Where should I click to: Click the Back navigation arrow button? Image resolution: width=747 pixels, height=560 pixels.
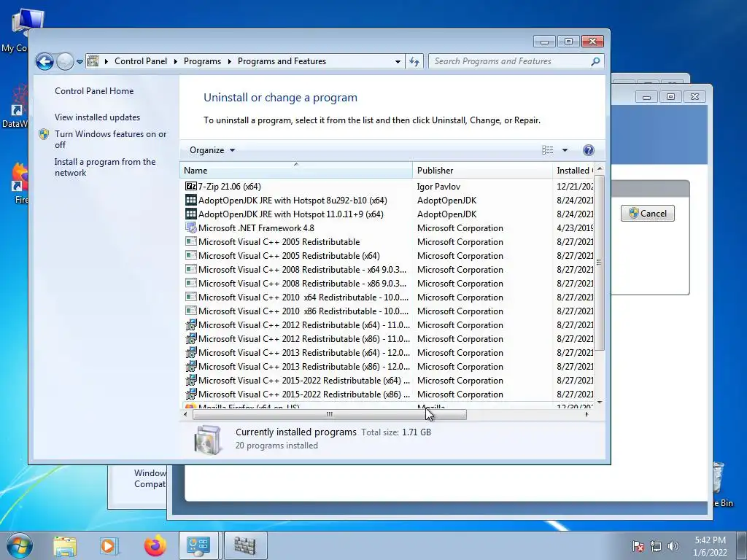tap(44, 61)
